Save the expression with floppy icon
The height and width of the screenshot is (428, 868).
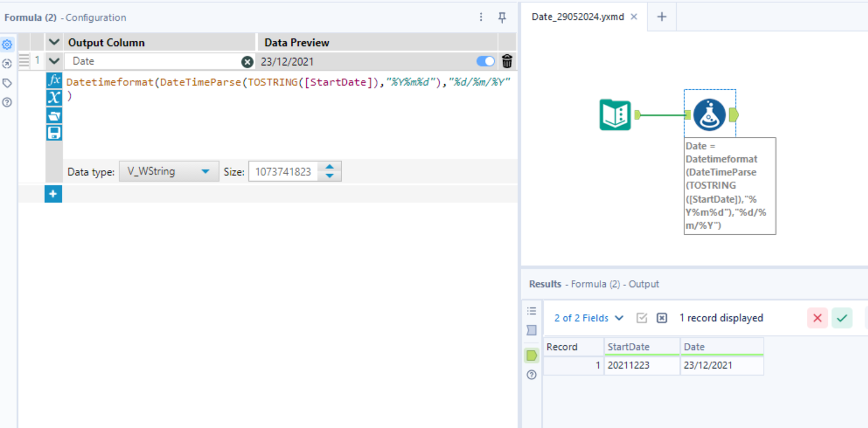pos(54,133)
